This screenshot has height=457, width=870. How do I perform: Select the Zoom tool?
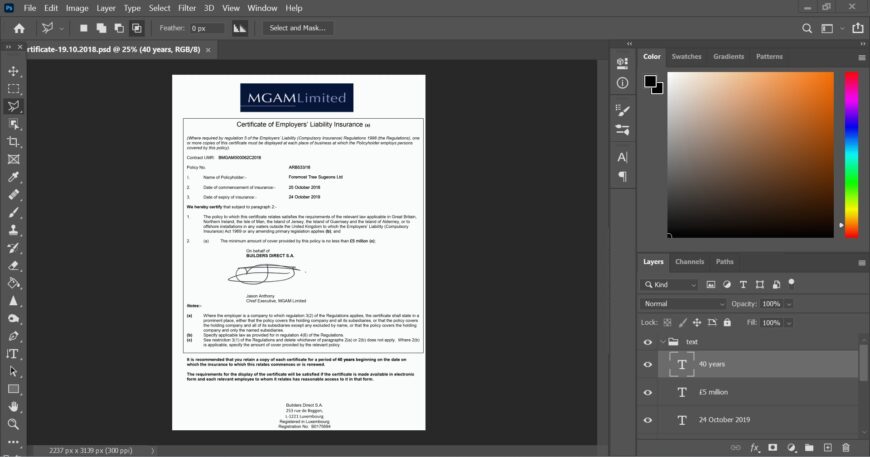coord(13,424)
